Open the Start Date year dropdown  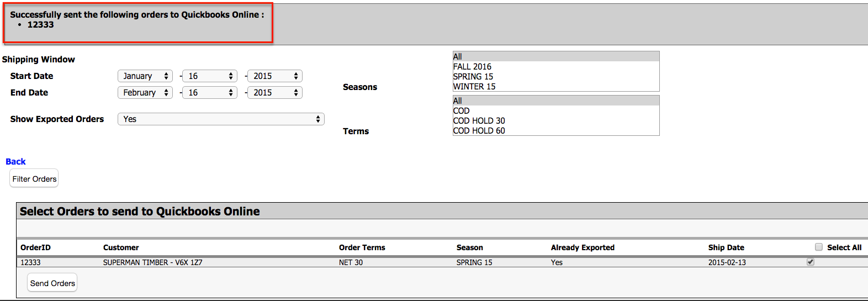[x=275, y=76]
